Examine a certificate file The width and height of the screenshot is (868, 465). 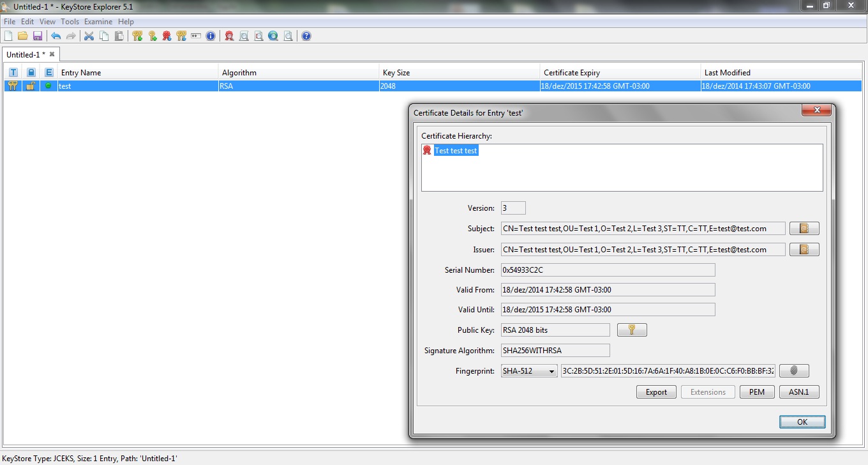coord(229,36)
